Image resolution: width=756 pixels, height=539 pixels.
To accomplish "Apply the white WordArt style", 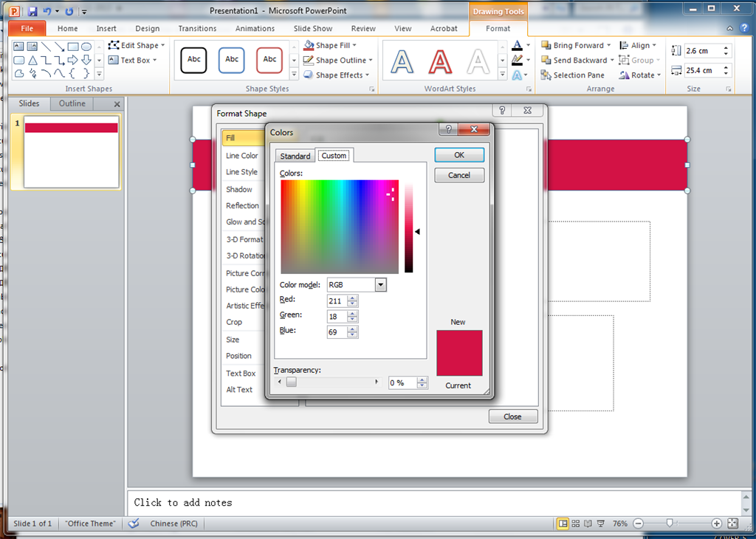I will click(x=478, y=61).
